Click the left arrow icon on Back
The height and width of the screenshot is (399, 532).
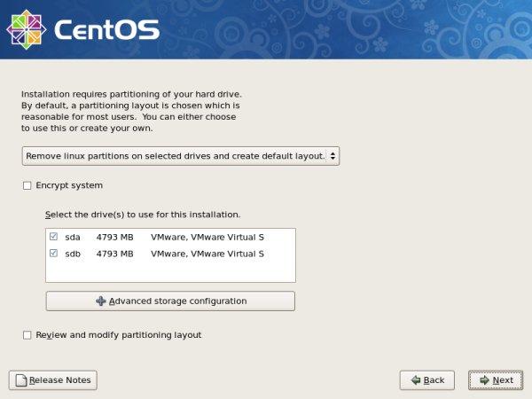tap(414, 380)
